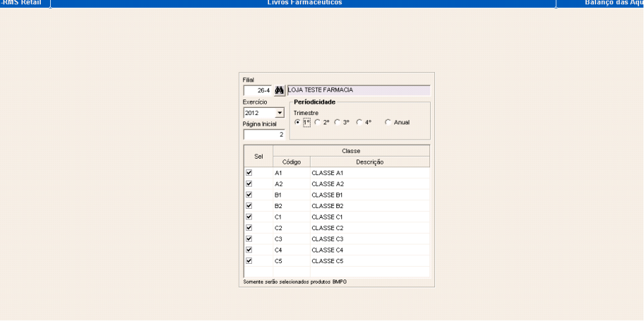Select the 1° trimestre radio button

(x=298, y=122)
